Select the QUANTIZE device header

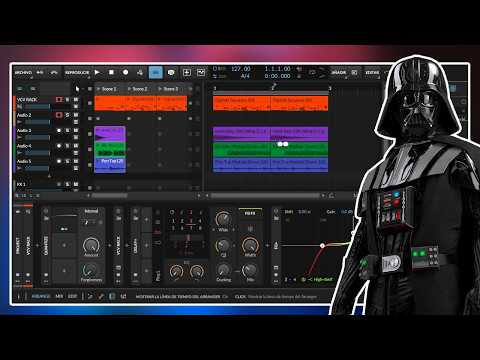(46, 246)
